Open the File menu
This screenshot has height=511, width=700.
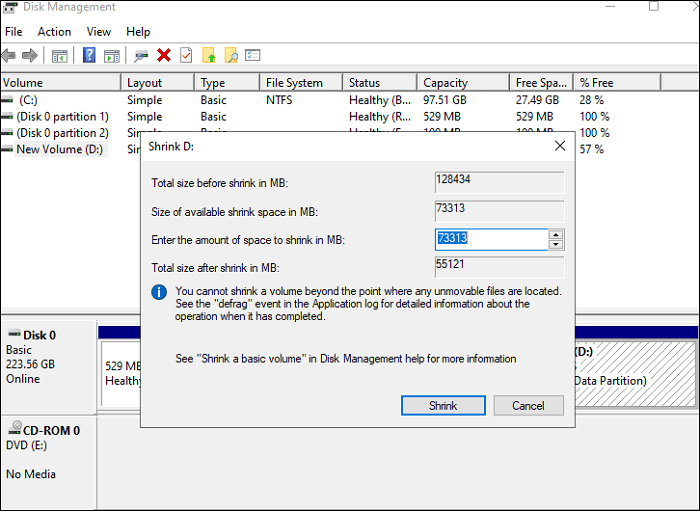point(14,32)
